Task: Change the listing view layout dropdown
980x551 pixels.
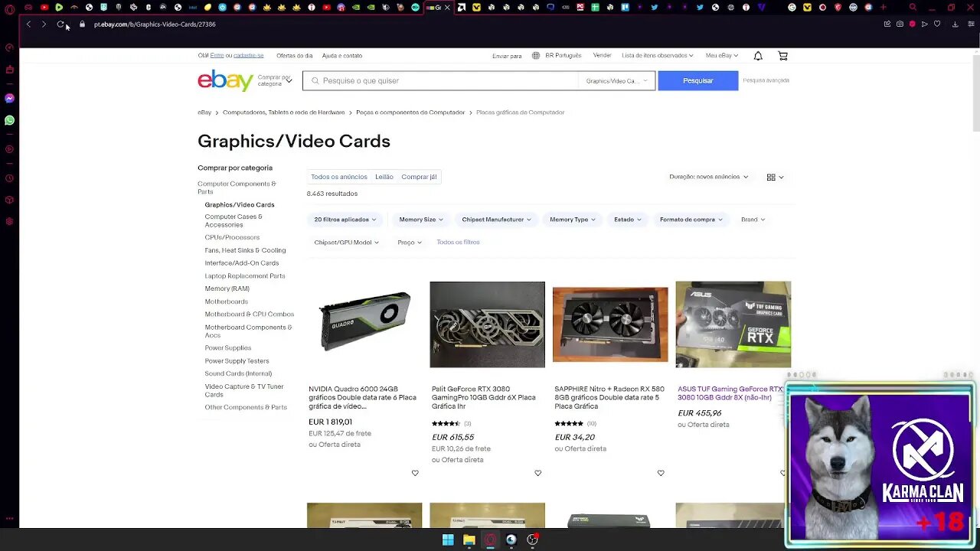Action: pyautogui.click(x=775, y=177)
